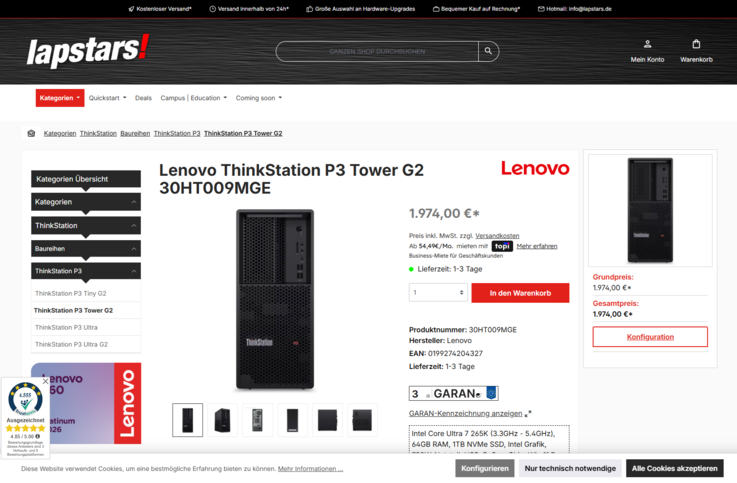
Task: Open the Warenkorb shopping bag icon
Action: [696, 51]
